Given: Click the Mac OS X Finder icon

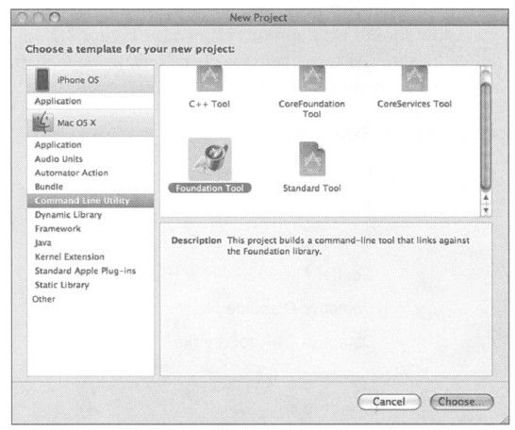Looking at the screenshot, I should (43, 123).
